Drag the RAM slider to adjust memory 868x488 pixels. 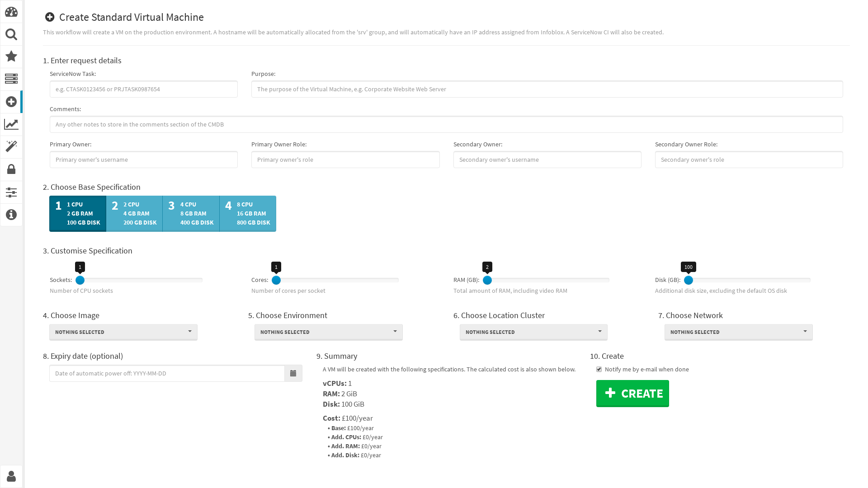[487, 280]
